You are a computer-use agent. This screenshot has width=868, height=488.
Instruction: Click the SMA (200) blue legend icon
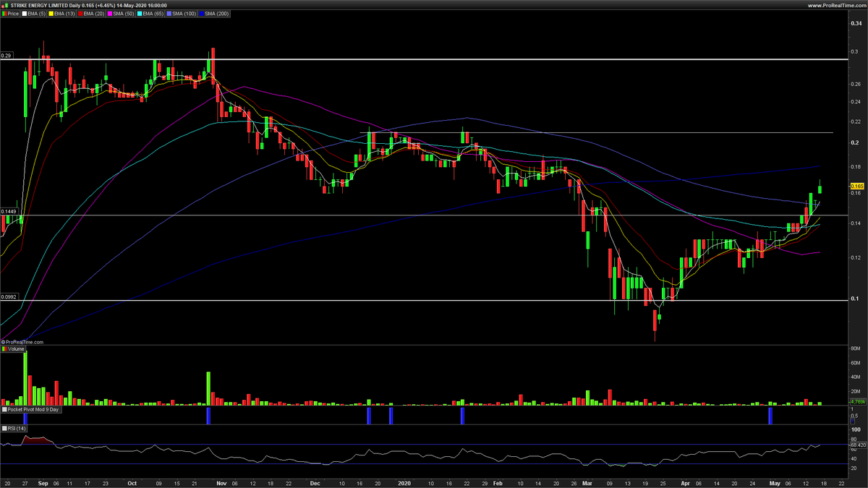(202, 13)
